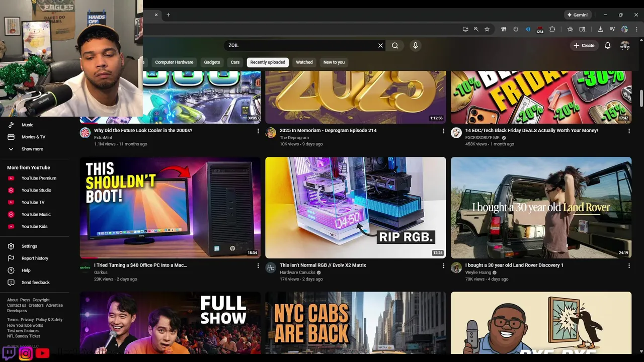
Task: Open options for 'This Isn't Normal RGB' video
Action: [x=443, y=265]
